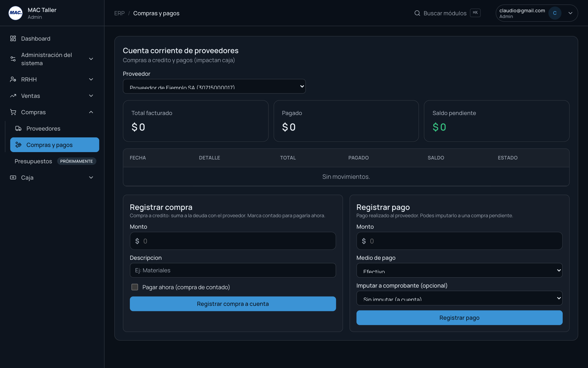Click the PRÓXIMAMENTE badge

click(76, 161)
